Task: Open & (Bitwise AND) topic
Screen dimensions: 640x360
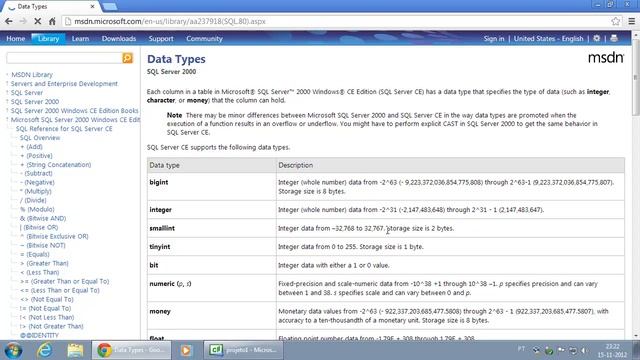Action: tap(43, 218)
